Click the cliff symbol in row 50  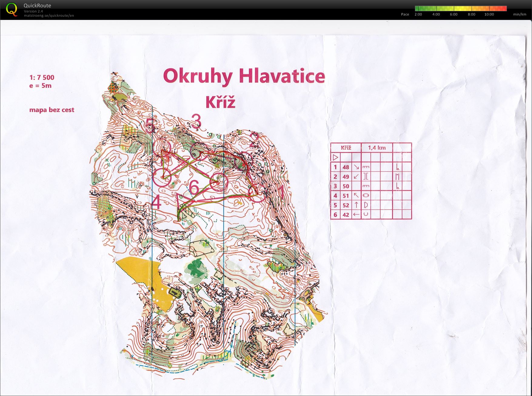pyautogui.click(x=366, y=186)
